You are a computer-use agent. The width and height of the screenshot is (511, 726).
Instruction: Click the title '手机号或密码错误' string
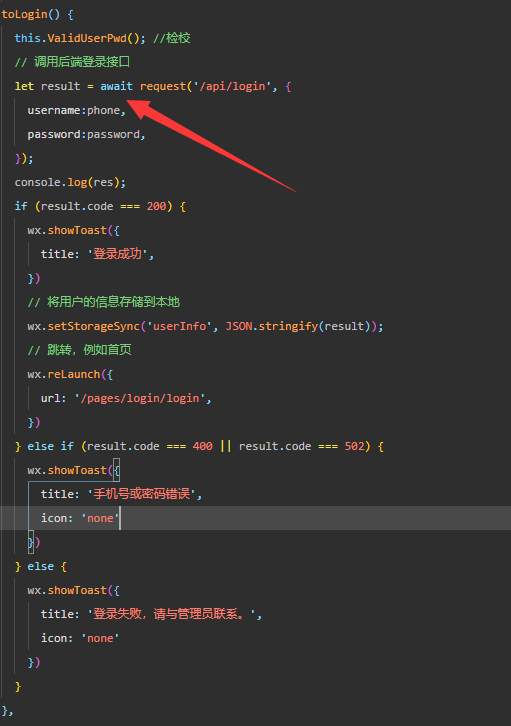pyautogui.click(x=142, y=494)
